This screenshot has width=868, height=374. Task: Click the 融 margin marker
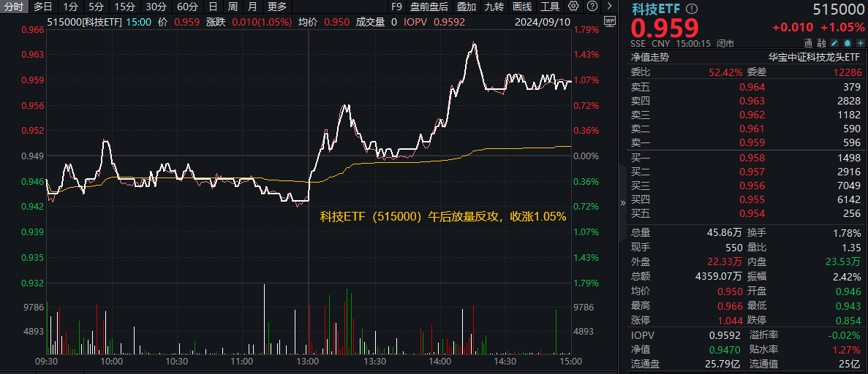(821, 43)
